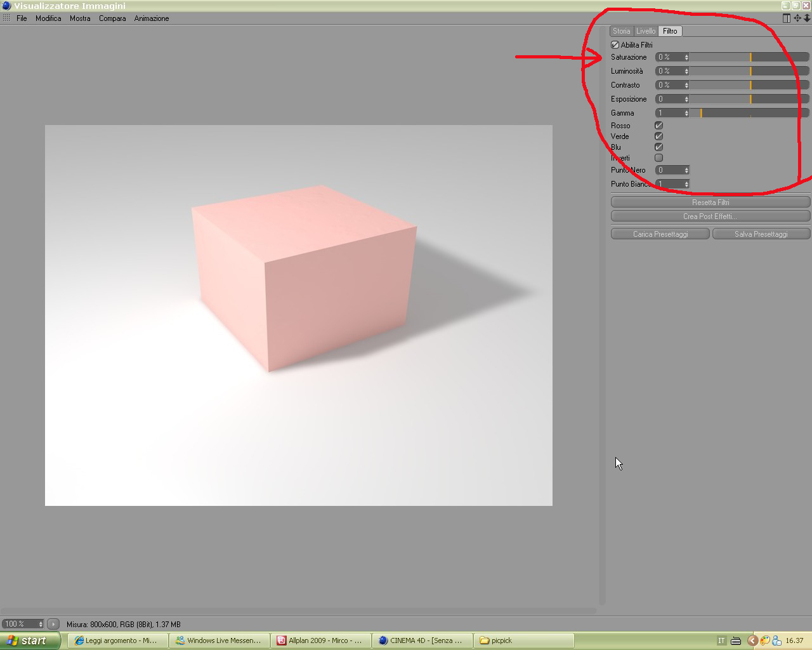Click the Resetta Filtri button
Screen dimensions: 812x650
710,202
